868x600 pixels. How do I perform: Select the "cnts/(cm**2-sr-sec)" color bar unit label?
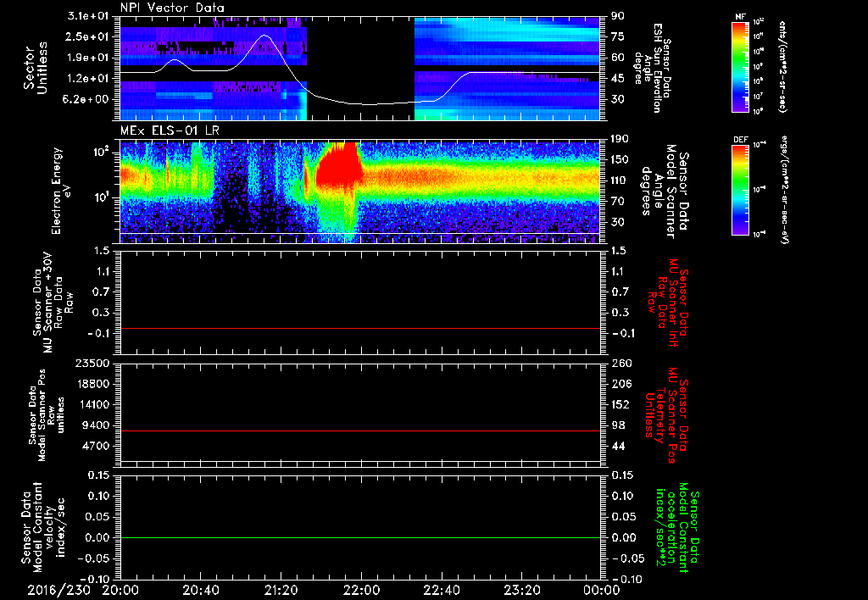782,66
